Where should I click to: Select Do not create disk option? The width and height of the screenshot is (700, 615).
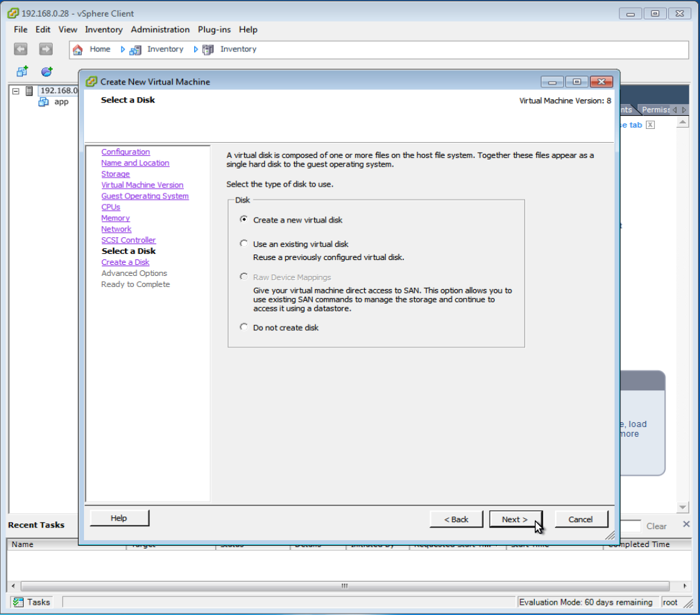coord(244,327)
